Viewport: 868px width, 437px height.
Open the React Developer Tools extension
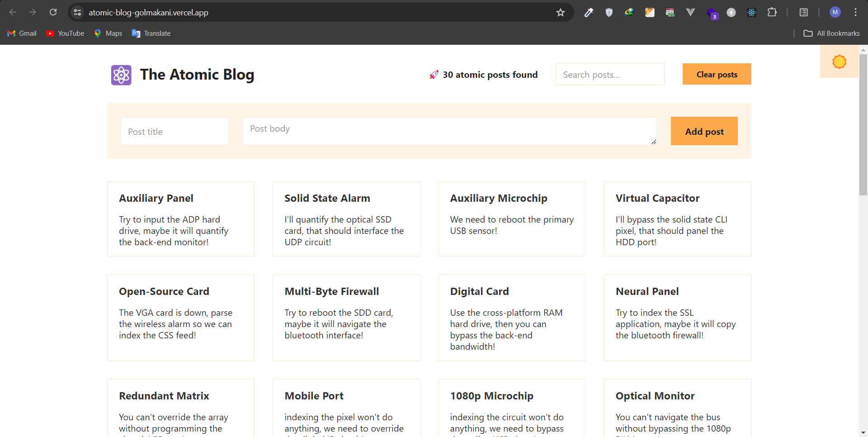pyautogui.click(x=751, y=13)
